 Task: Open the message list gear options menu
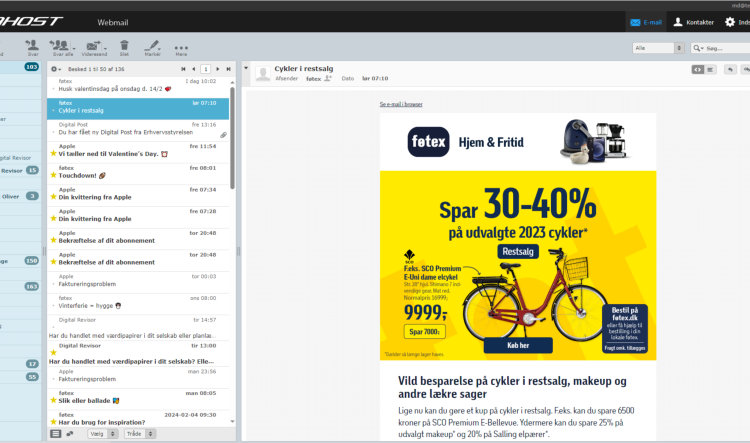tap(55, 69)
